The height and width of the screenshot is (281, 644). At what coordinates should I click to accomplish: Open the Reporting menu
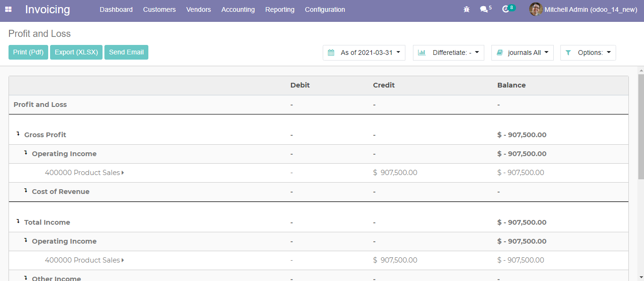pos(280,9)
